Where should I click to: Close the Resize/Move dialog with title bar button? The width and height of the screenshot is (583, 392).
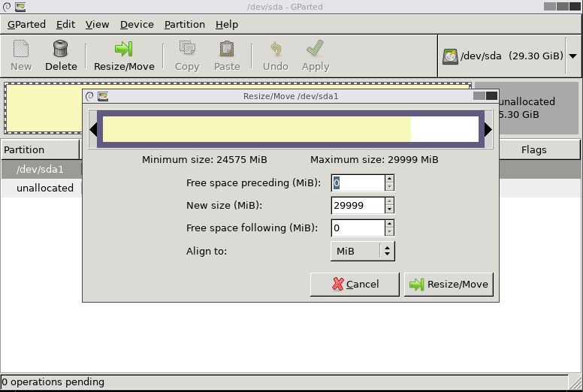coord(491,96)
